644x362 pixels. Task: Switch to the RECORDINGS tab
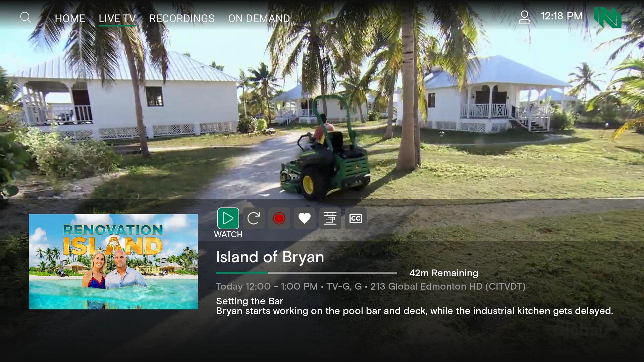(182, 18)
